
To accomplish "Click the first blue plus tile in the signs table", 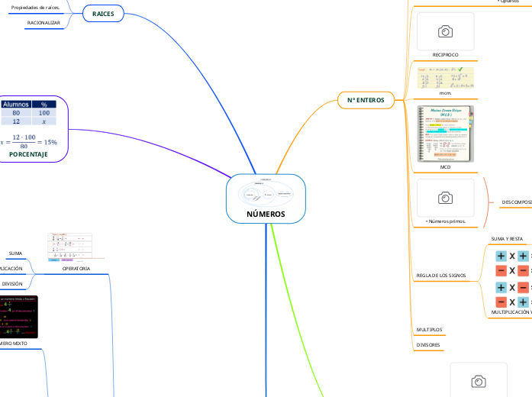I will tap(501, 257).
